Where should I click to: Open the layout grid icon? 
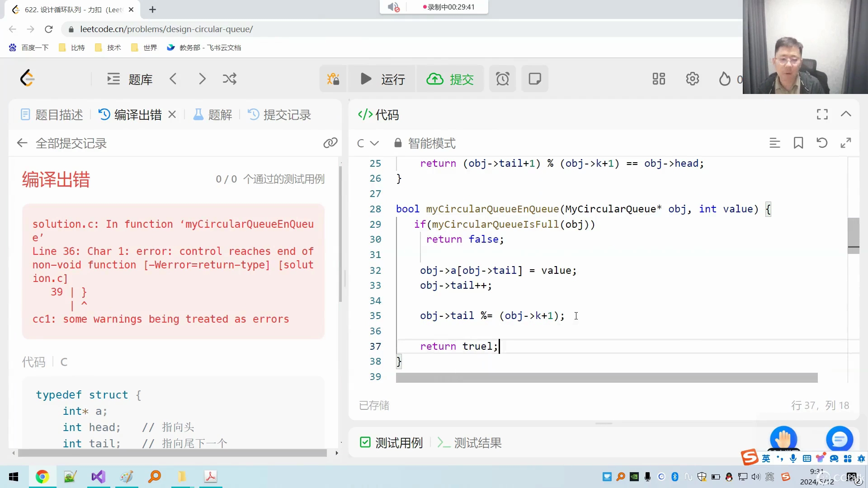tap(659, 79)
